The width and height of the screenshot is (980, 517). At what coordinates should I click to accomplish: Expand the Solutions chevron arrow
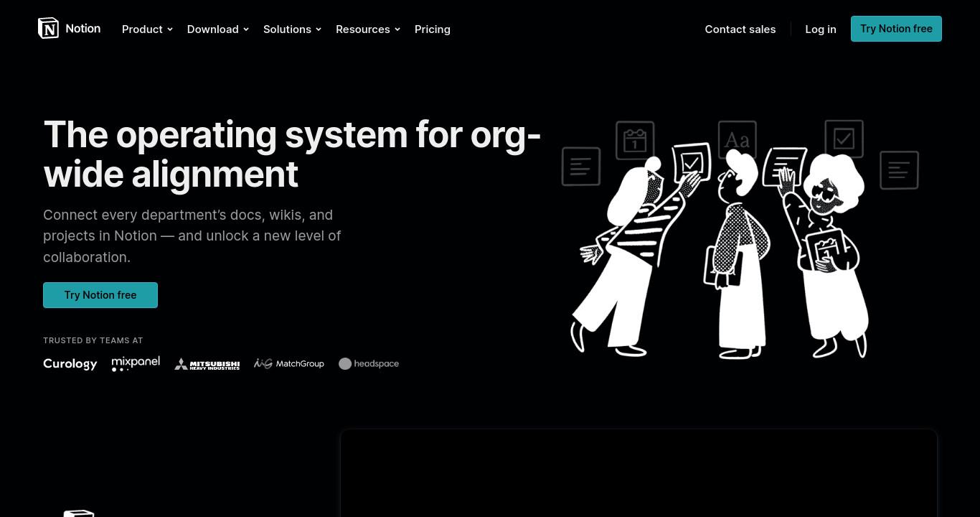(x=319, y=29)
